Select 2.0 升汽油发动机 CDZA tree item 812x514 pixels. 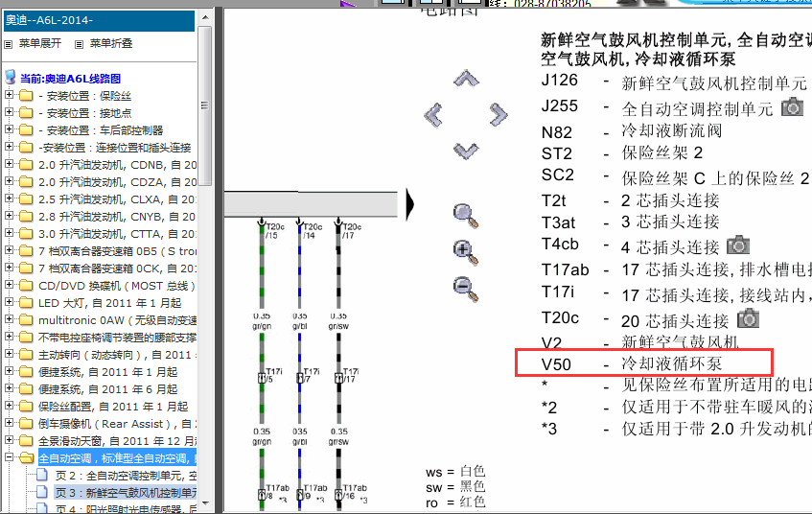[x=118, y=182]
